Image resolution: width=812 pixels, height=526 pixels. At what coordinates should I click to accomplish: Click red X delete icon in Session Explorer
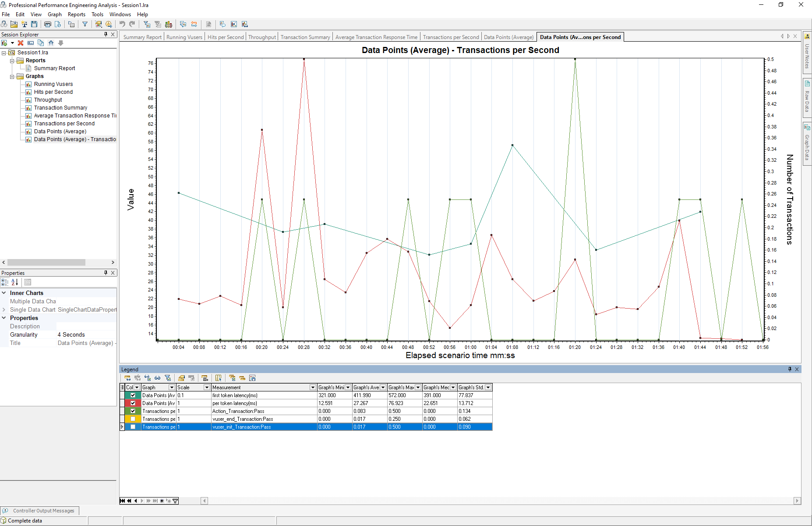click(21, 43)
